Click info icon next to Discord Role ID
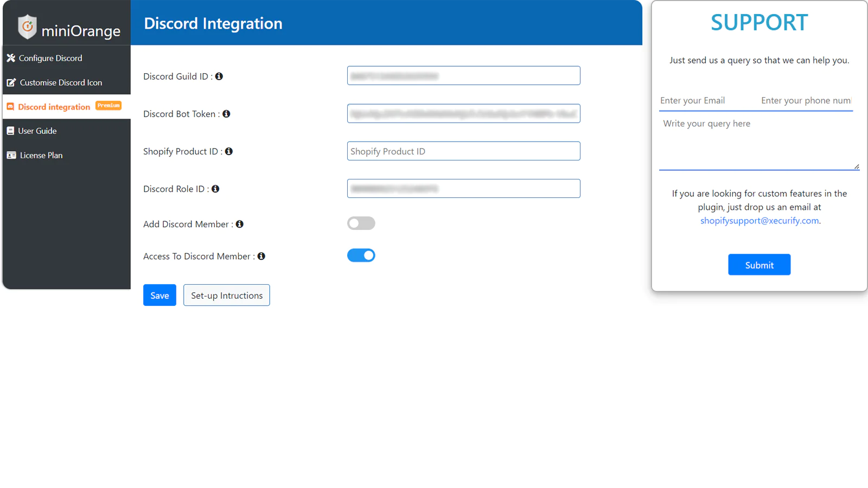This screenshot has height=488, width=868. click(215, 189)
